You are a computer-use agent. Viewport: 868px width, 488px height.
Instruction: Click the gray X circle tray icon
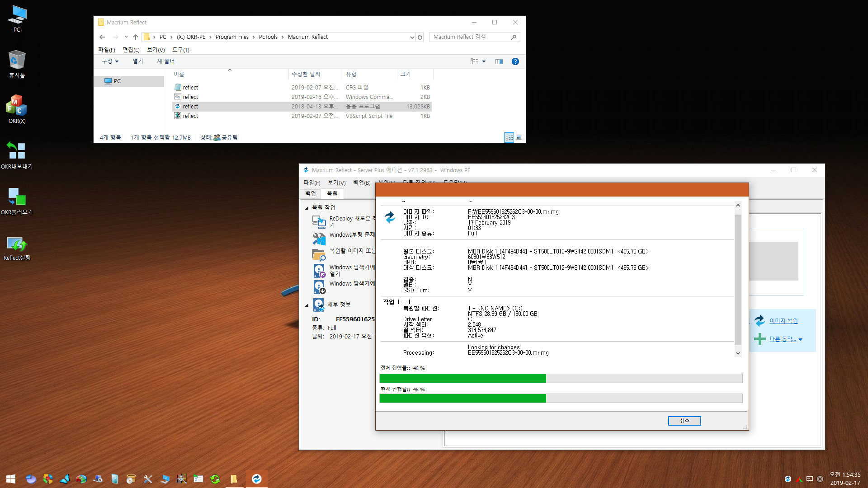pos(820,479)
